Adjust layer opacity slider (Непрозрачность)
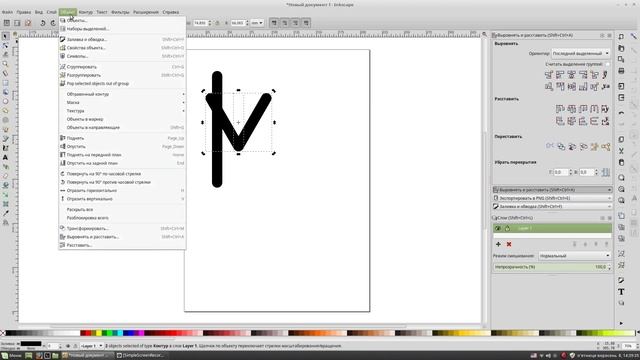The width and height of the screenshot is (640, 360). tap(552, 267)
